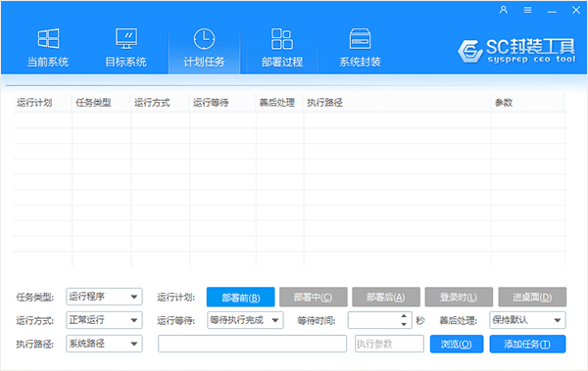Select the 进桌面(D) schedule option

coord(532,298)
